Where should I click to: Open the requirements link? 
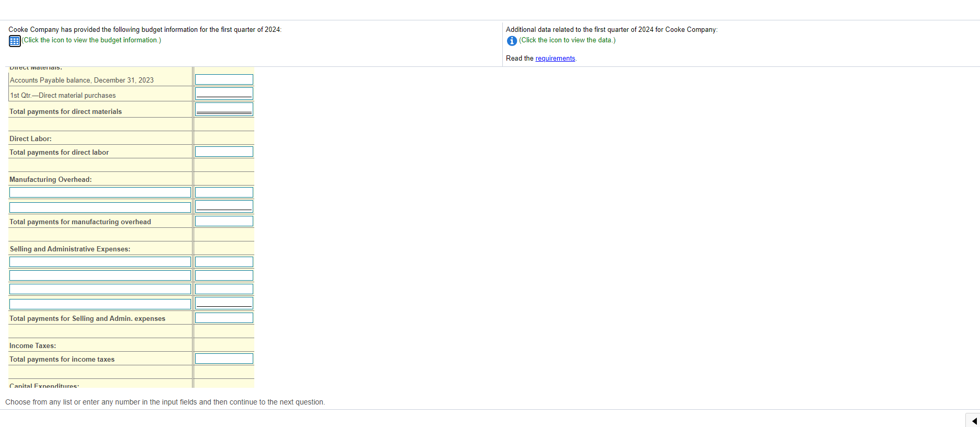[555, 59]
